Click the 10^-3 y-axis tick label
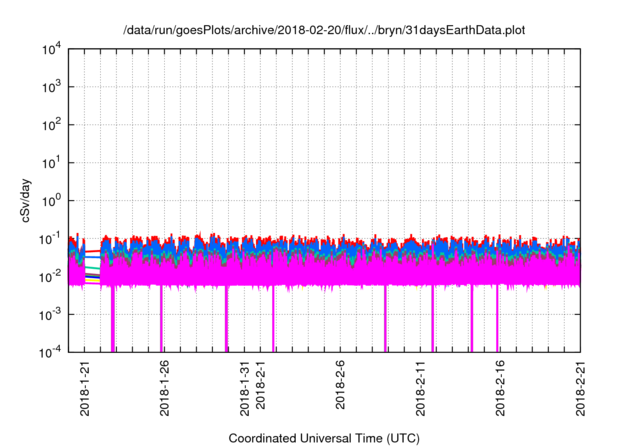This screenshot has width=640, height=448. 50,315
